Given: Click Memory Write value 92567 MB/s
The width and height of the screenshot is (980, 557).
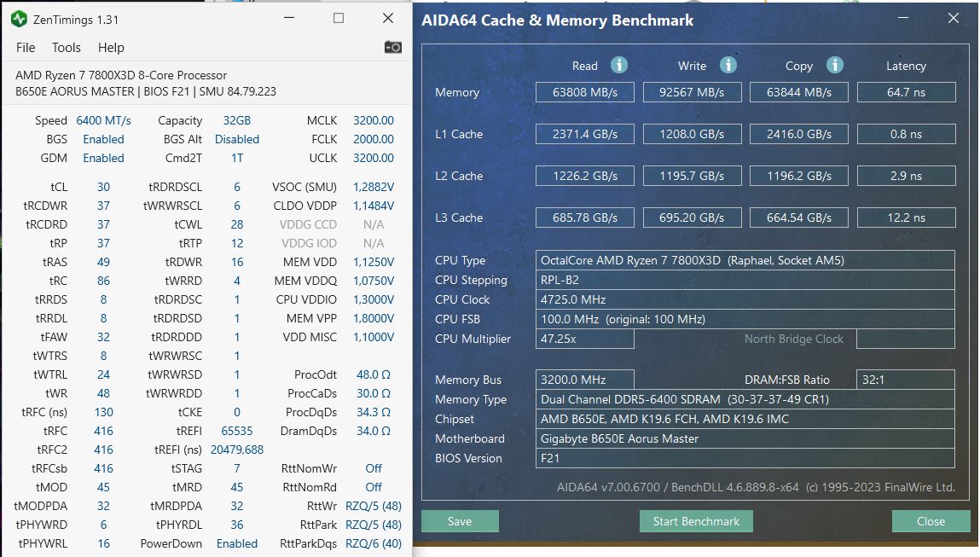Looking at the screenshot, I should [692, 92].
